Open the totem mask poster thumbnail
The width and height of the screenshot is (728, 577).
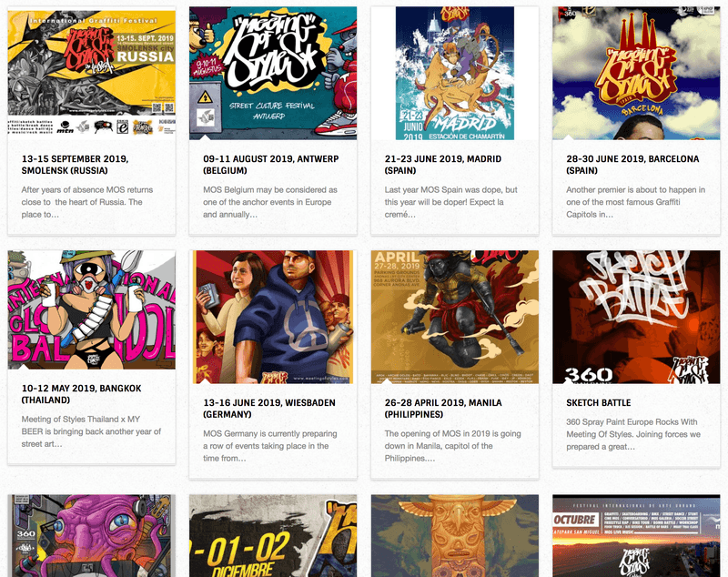[x=454, y=536]
